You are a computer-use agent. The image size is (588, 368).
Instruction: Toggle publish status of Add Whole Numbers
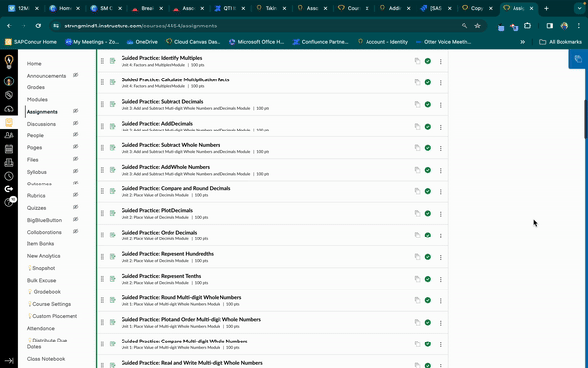(428, 170)
